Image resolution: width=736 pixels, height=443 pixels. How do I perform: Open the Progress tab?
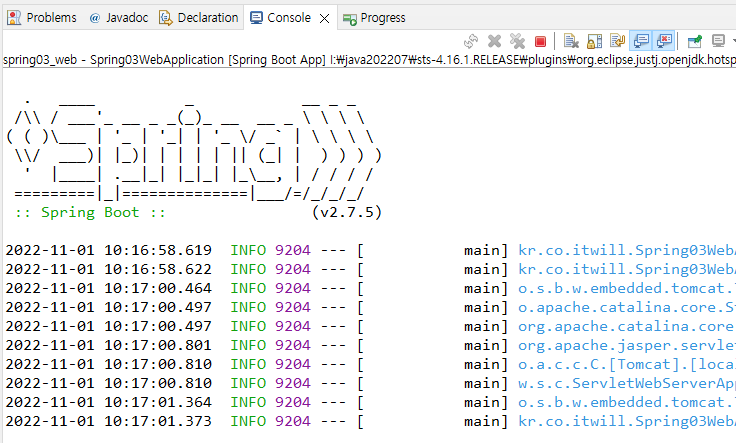point(374,18)
